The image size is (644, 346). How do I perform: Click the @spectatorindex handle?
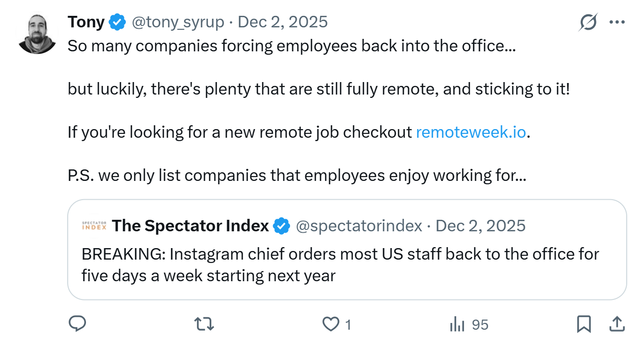pyautogui.click(x=359, y=226)
